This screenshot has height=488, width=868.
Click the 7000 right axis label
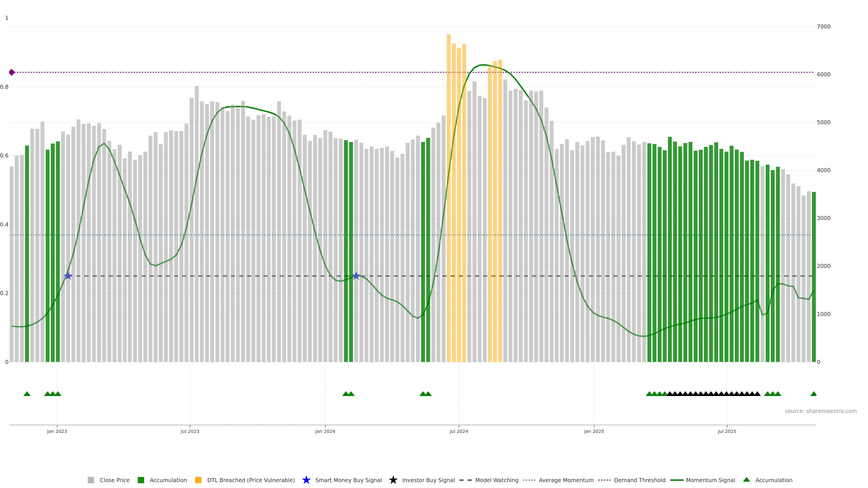tap(823, 27)
